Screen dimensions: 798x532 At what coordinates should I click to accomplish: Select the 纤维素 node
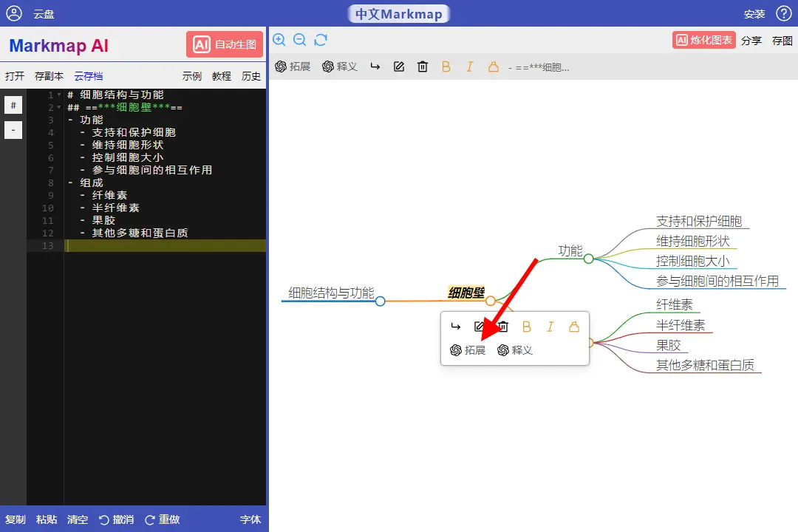675,304
